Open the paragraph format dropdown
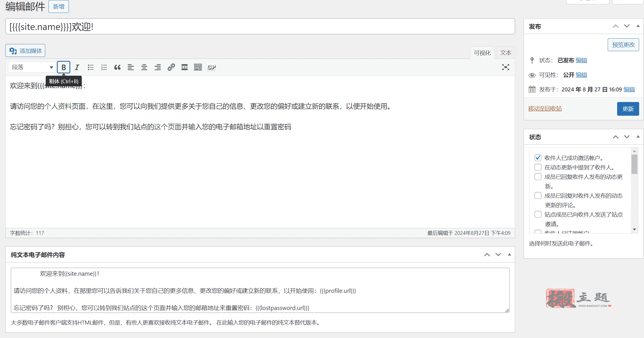Image resolution: width=644 pixels, height=338 pixels. (x=32, y=67)
